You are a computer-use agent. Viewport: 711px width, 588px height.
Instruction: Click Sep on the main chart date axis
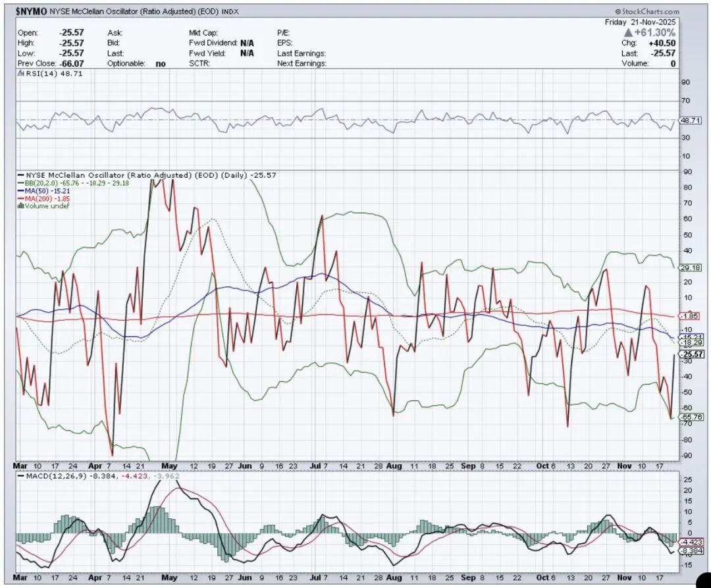(x=468, y=466)
